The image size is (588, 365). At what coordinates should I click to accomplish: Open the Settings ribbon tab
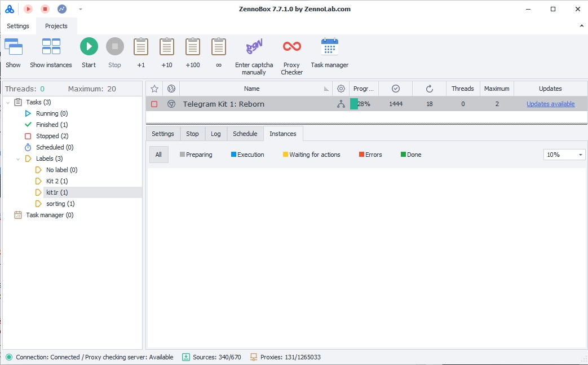pyautogui.click(x=18, y=26)
